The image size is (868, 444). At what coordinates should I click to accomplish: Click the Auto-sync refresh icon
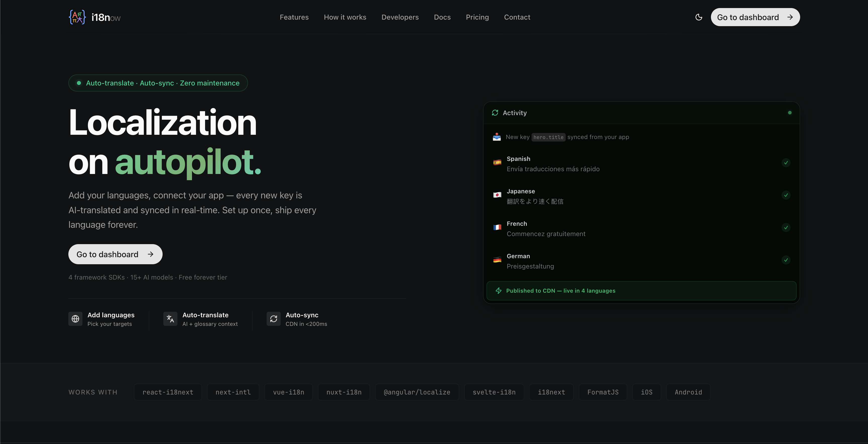point(273,319)
